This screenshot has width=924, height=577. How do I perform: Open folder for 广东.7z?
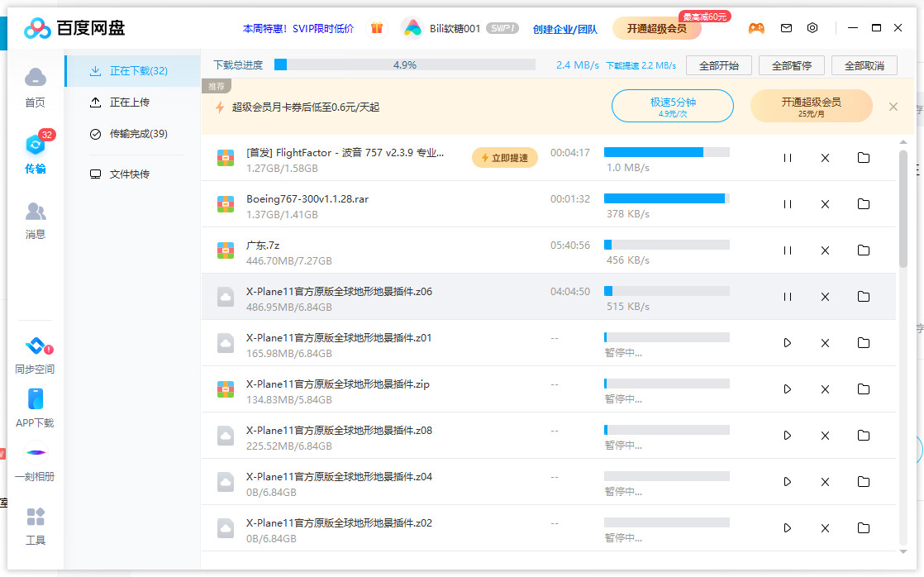[x=864, y=250]
